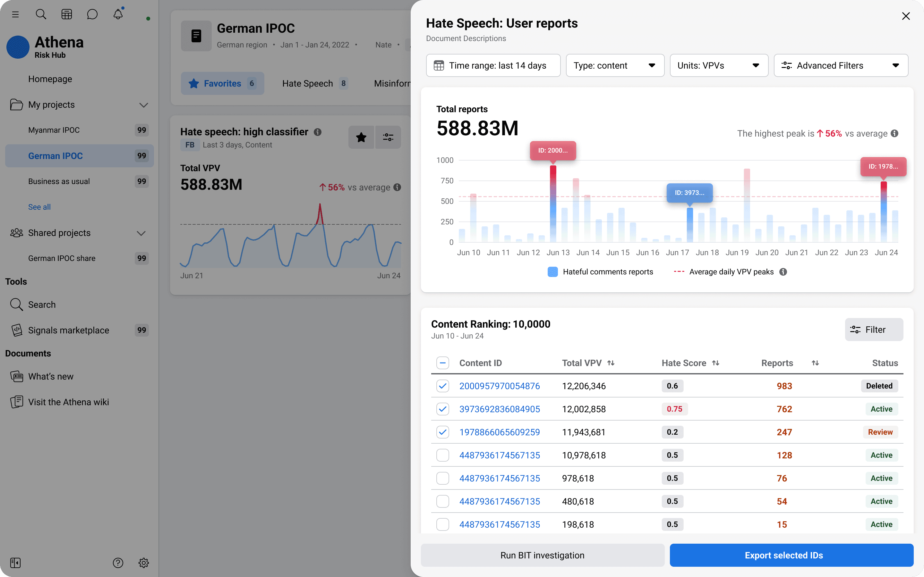Uncheck content ID 2000957970054876 checkbox
Screen dimensions: 924x577
442,386
